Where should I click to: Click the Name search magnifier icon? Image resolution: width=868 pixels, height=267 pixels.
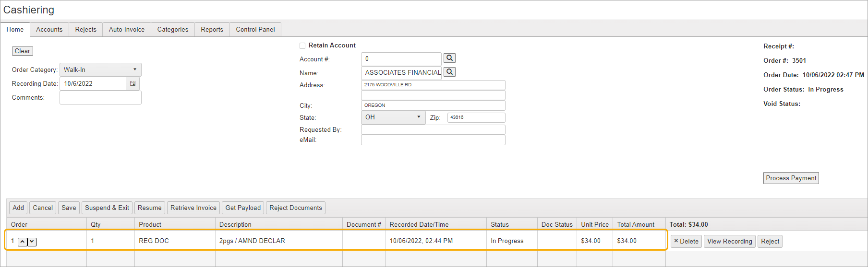pos(449,72)
